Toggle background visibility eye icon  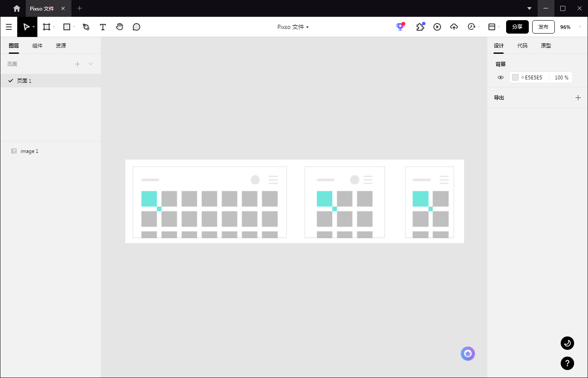point(501,77)
